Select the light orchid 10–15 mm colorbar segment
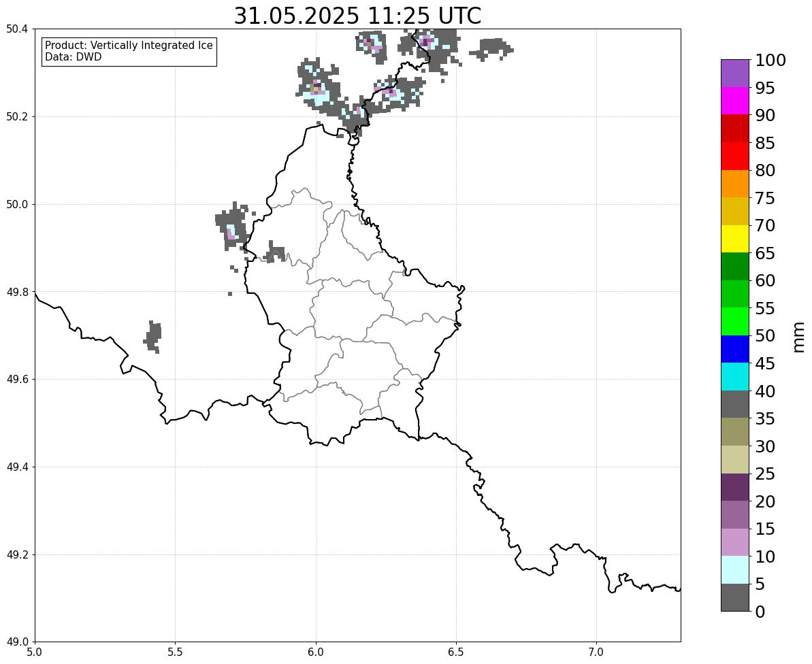 click(735, 542)
